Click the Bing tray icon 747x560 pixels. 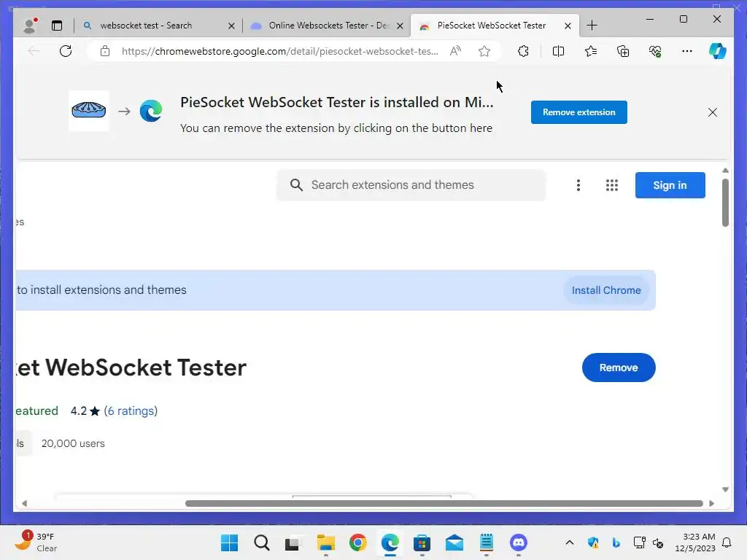[x=616, y=542]
